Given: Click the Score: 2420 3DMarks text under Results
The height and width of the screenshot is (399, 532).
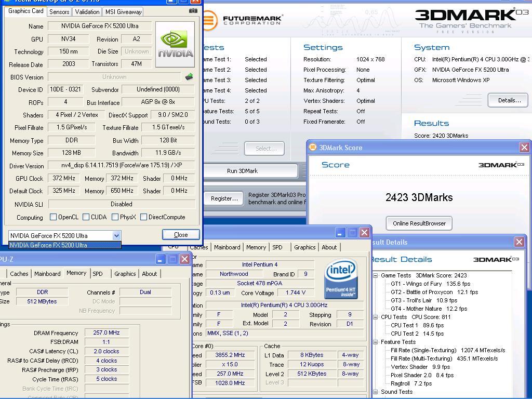Looking at the screenshot, I should tap(441, 136).
